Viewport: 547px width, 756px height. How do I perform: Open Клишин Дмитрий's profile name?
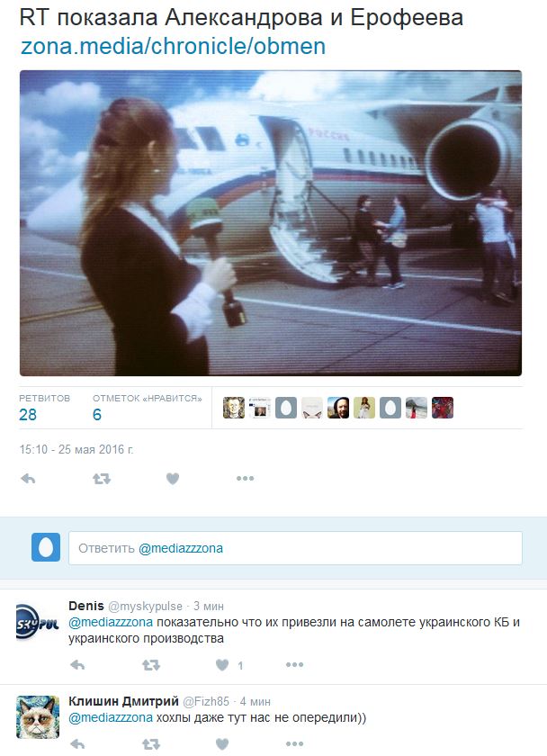pos(123,701)
